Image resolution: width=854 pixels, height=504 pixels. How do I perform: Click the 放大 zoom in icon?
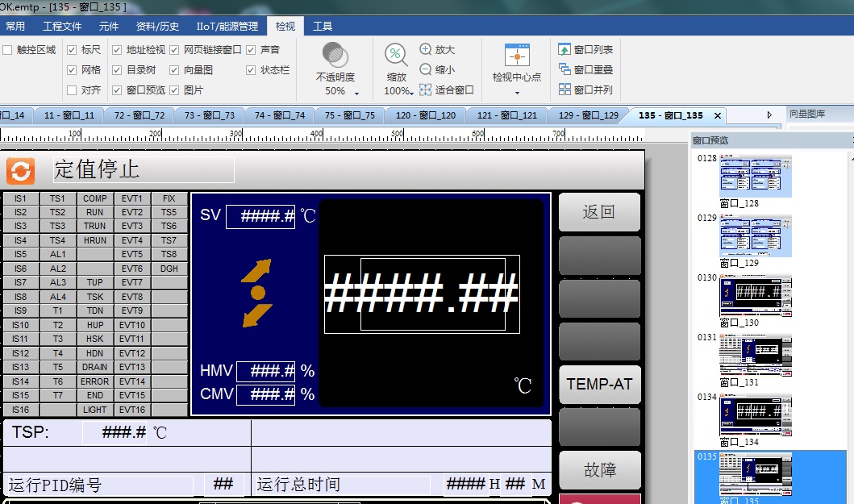426,50
